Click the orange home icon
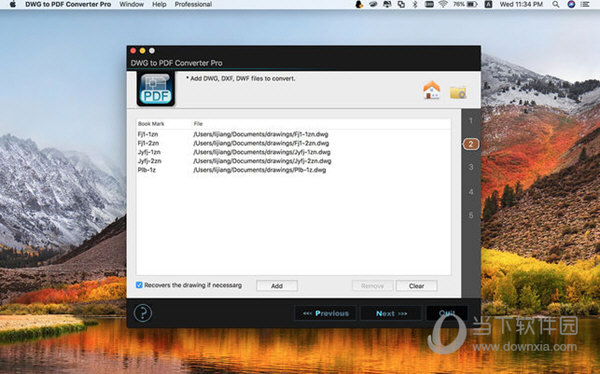The image size is (600, 374). click(432, 90)
